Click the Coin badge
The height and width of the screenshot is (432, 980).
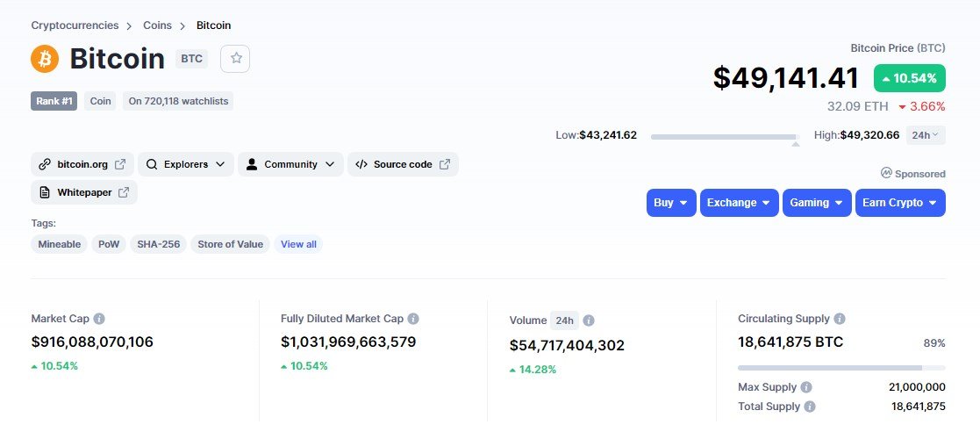[100, 101]
